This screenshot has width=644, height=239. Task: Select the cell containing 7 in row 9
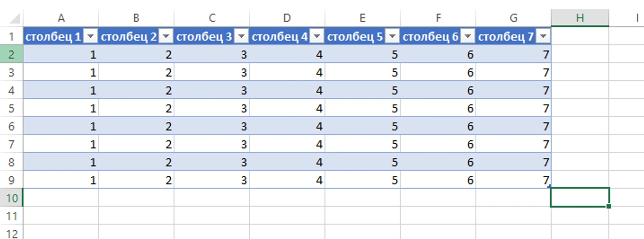pyautogui.click(x=513, y=180)
